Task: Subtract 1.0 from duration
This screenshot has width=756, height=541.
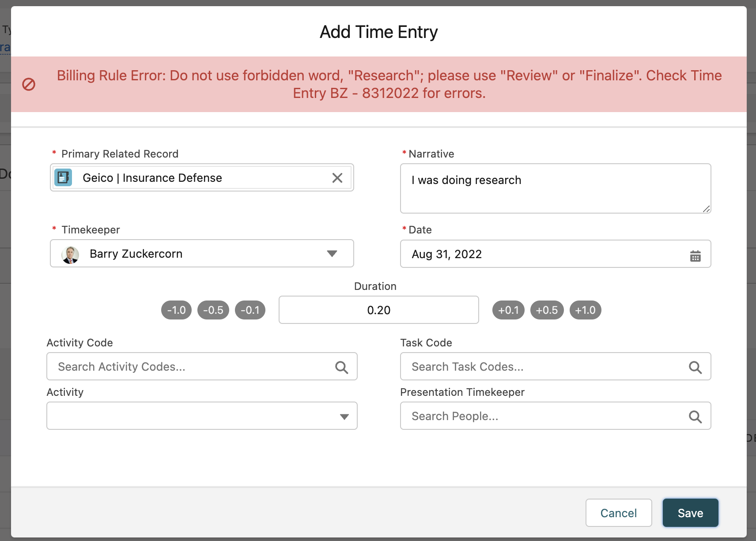Action: click(176, 310)
